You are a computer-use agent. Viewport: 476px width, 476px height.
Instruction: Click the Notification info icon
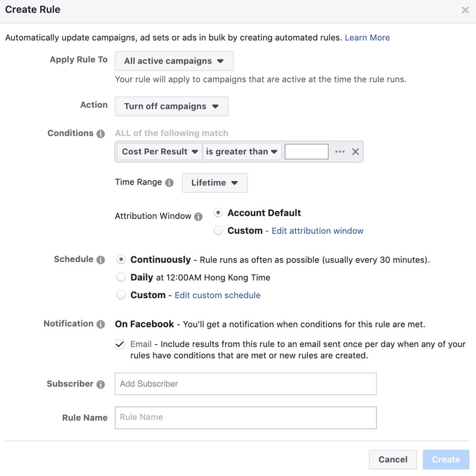[x=101, y=324]
